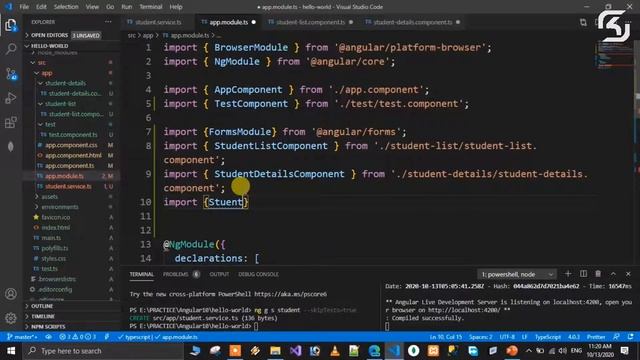Open the Help menu
Image resolution: width=640 pixels, height=360 pixels.
point(176,7)
